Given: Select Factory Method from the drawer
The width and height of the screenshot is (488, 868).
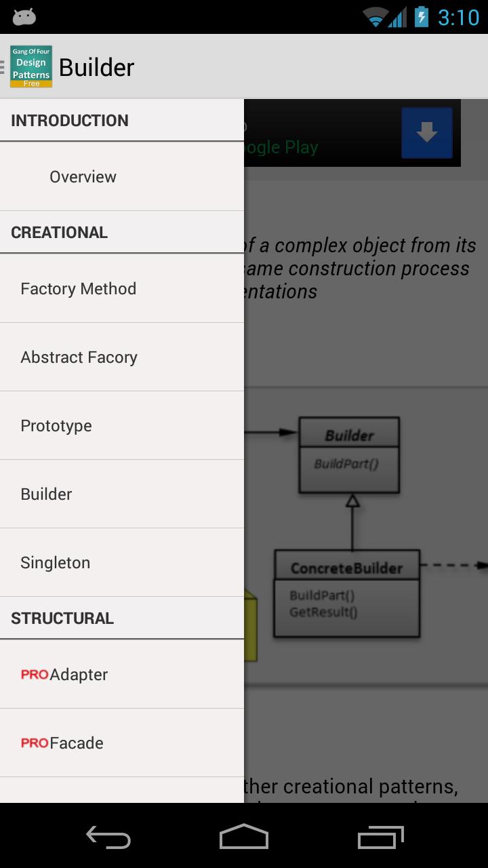Looking at the screenshot, I should [x=122, y=288].
